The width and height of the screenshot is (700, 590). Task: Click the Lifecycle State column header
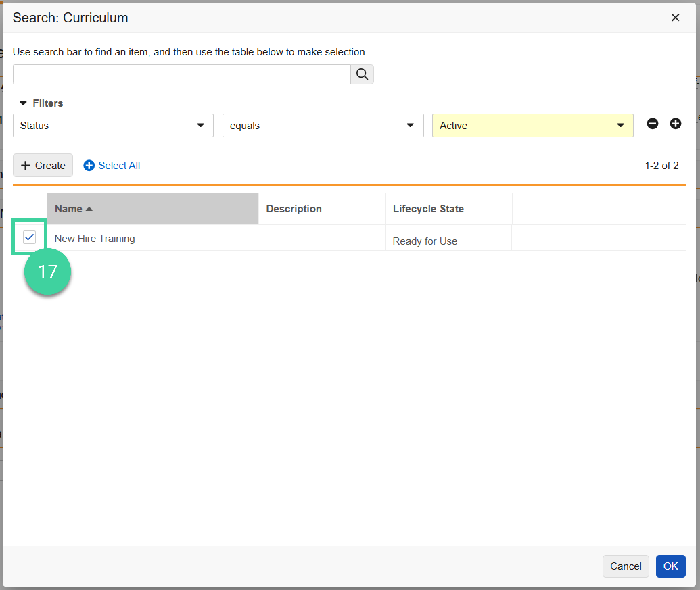click(429, 208)
